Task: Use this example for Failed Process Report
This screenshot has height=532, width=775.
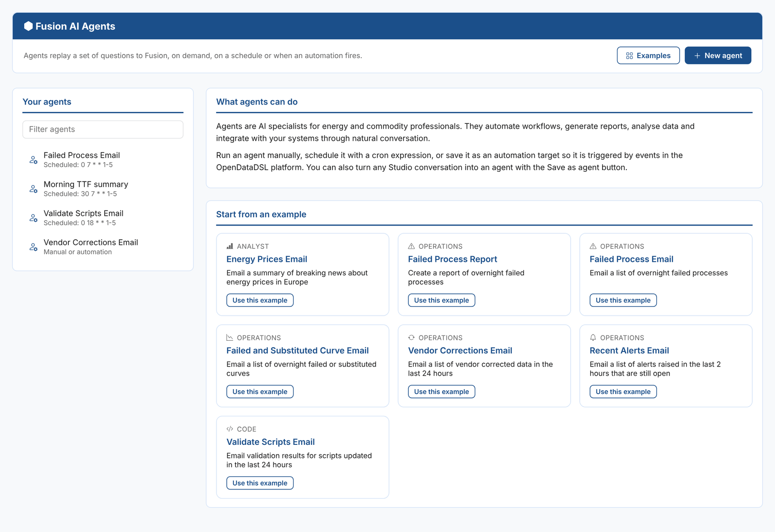Action: coord(442,300)
